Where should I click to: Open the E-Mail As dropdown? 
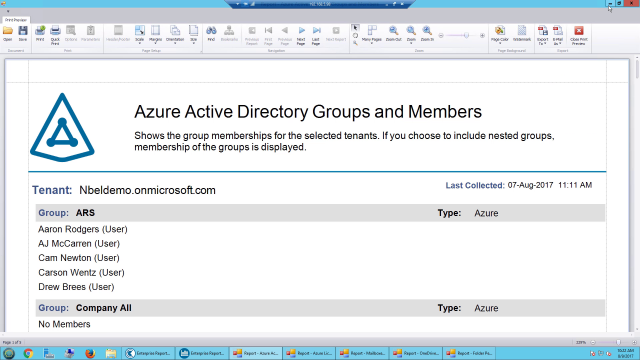pyautogui.click(x=558, y=35)
